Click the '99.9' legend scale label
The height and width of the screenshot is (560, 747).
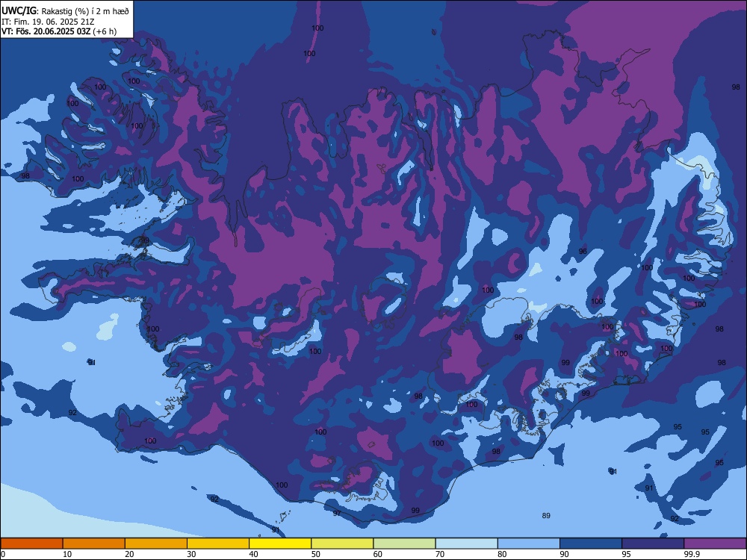coord(691,554)
